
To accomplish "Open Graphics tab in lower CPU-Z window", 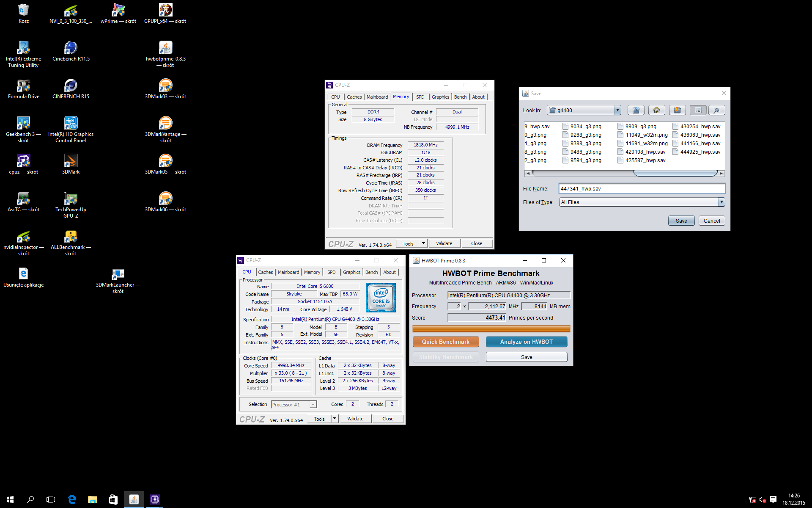I will point(351,272).
